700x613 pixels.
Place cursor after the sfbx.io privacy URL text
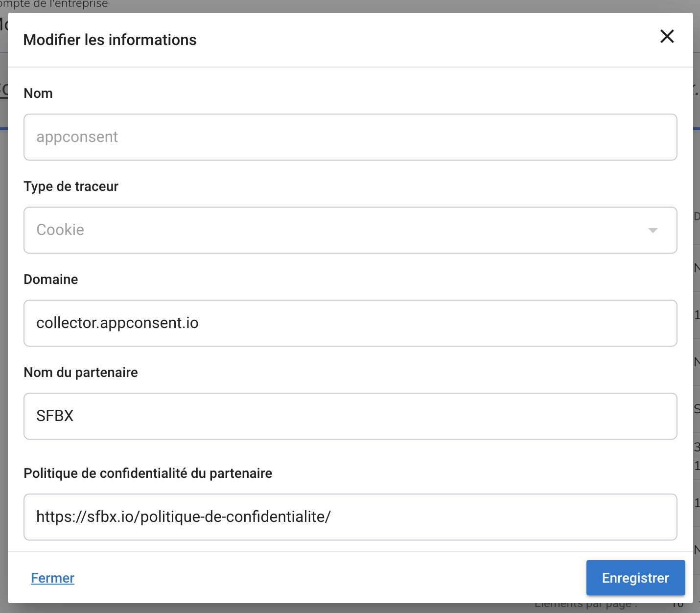pyautogui.click(x=332, y=517)
